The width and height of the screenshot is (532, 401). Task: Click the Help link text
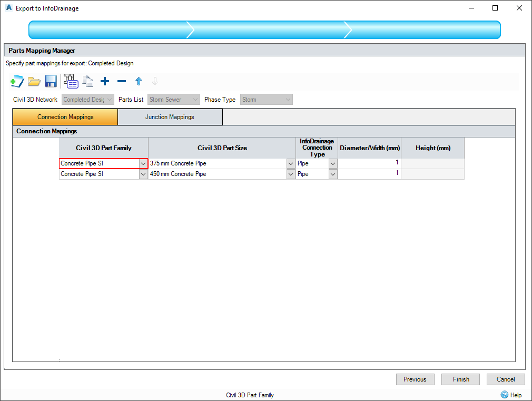516,395
